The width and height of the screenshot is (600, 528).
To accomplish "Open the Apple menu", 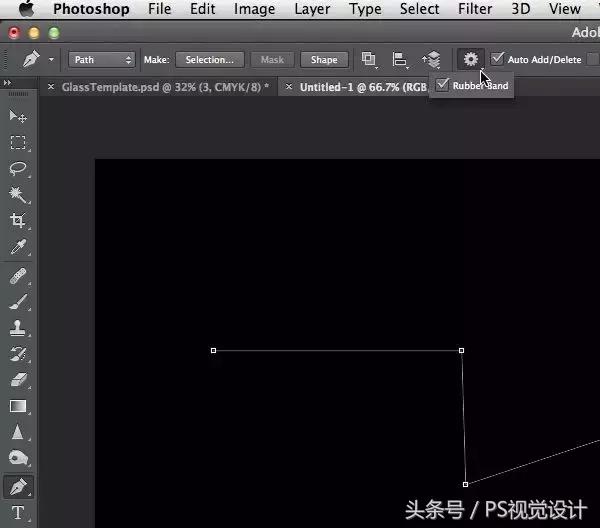I will [26, 8].
